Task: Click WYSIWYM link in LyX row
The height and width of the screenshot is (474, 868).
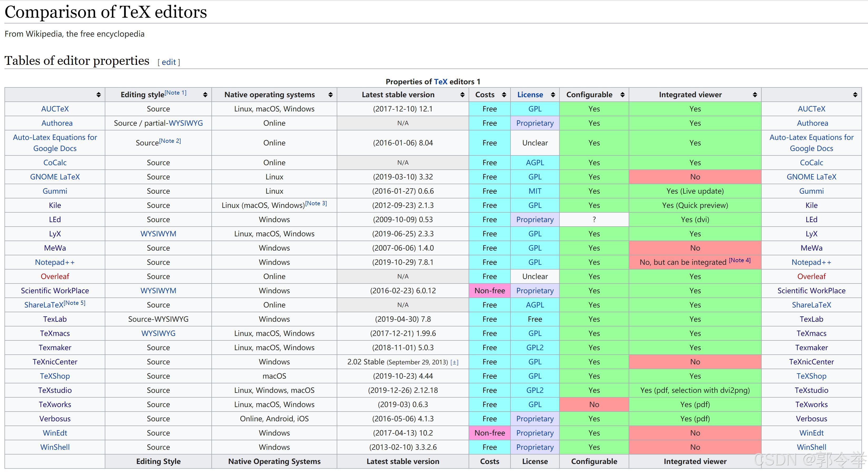Action: pos(158,234)
